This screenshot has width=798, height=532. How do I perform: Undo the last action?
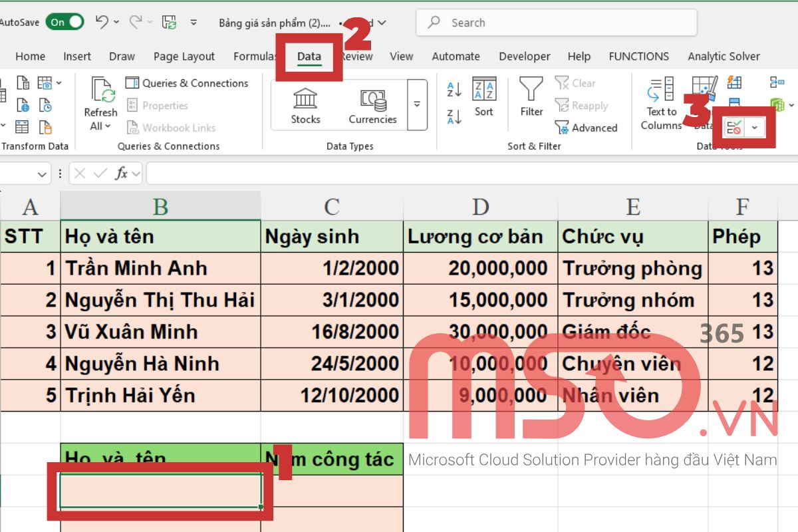pyautogui.click(x=102, y=22)
